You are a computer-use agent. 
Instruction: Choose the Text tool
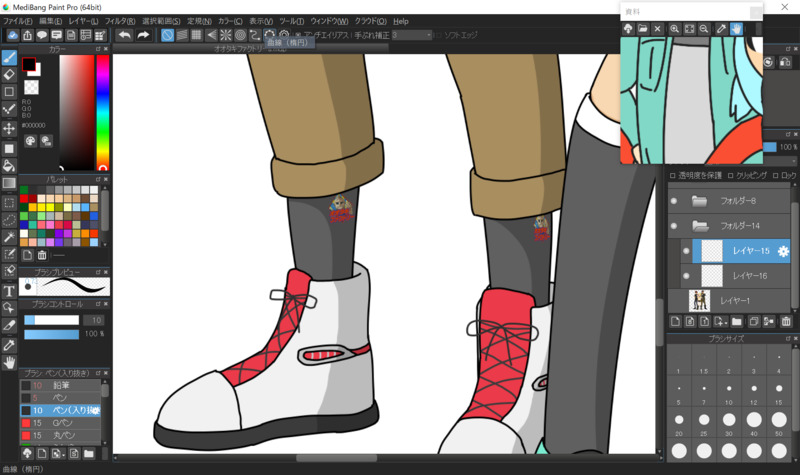(9, 290)
